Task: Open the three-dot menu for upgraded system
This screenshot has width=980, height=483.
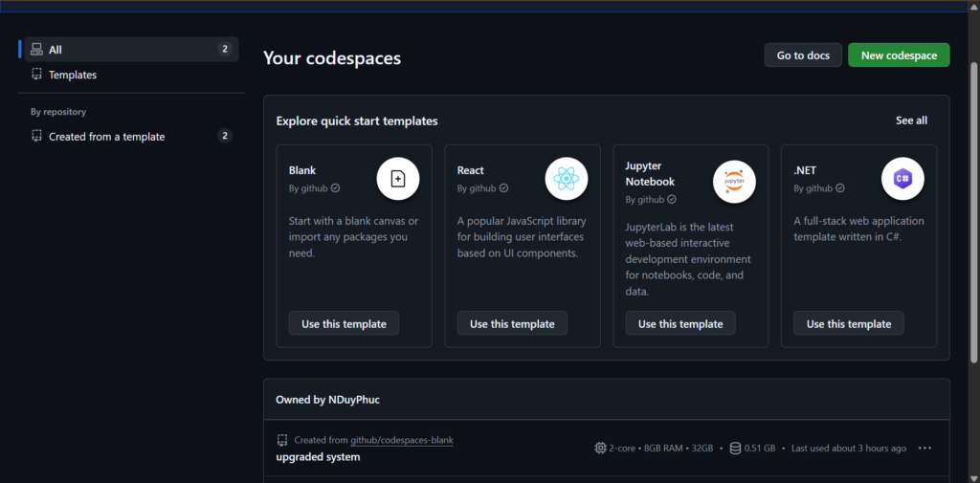Action: tap(924, 448)
